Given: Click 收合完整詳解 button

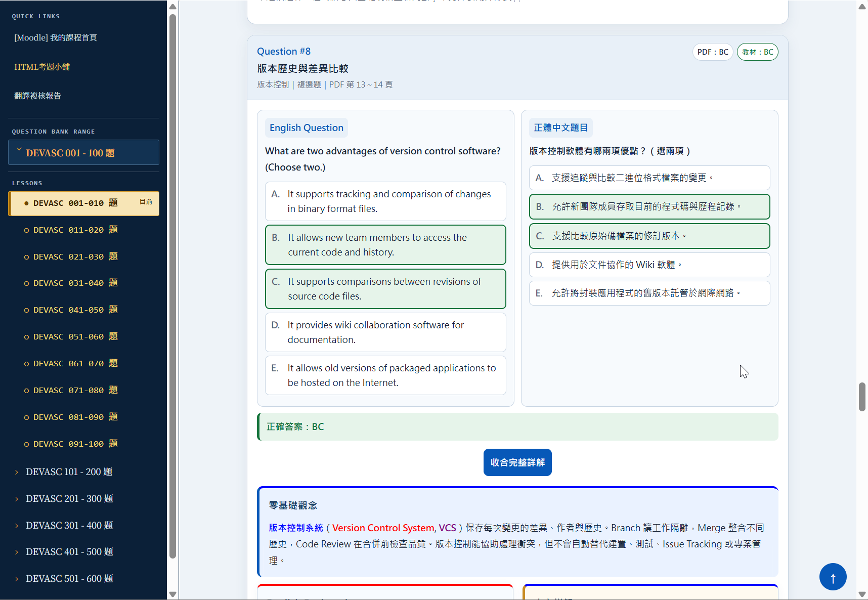Looking at the screenshot, I should pos(517,462).
